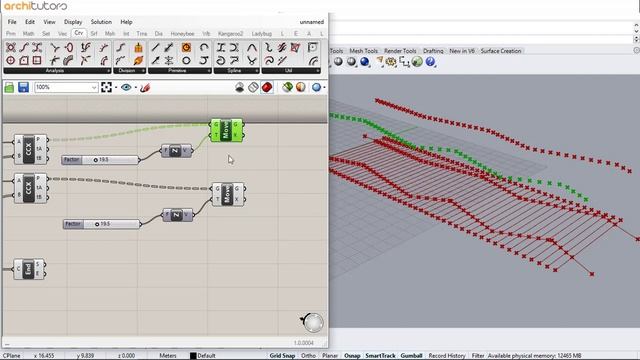The height and width of the screenshot is (360, 640).
Task: Click the black Default layer swatch
Action: click(193, 356)
